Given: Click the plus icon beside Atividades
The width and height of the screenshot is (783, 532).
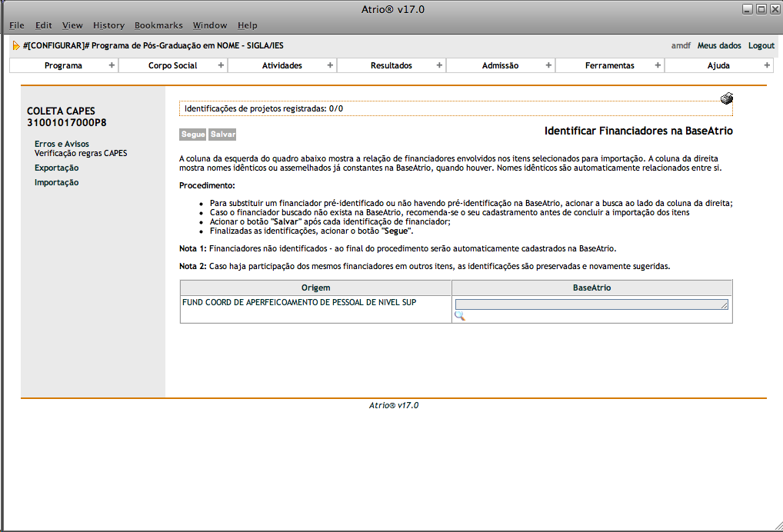Looking at the screenshot, I should [330, 65].
